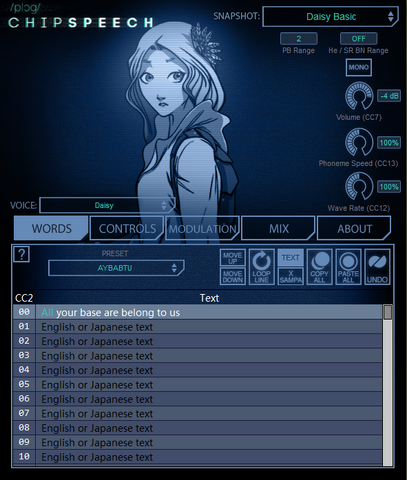Switch to the CONTROLS tab
This screenshot has height=480, width=407.
pyautogui.click(x=127, y=228)
